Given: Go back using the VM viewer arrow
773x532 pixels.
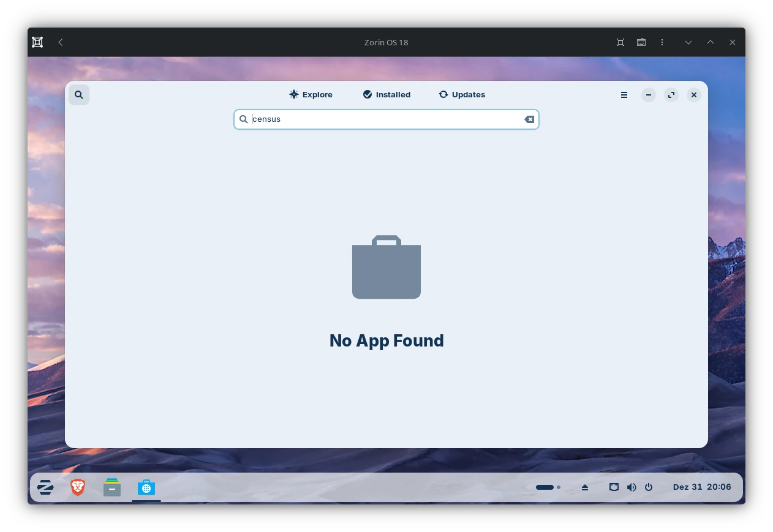Looking at the screenshot, I should [61, 42].
